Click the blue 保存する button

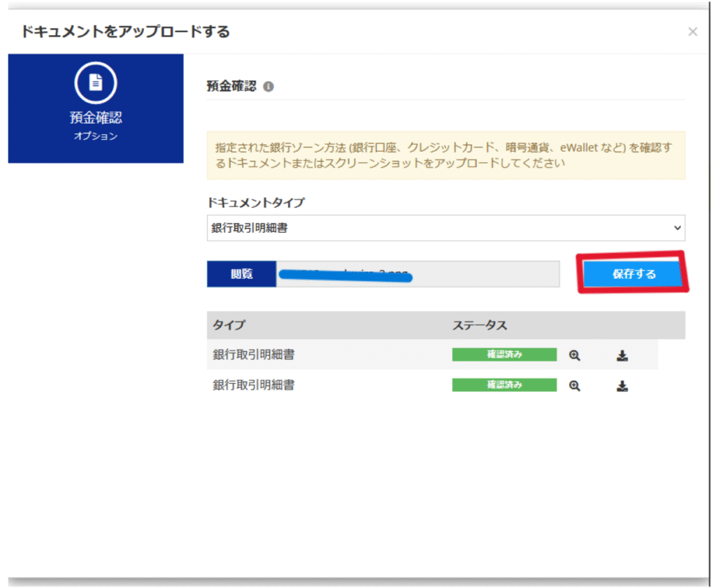tap(633, 274)
